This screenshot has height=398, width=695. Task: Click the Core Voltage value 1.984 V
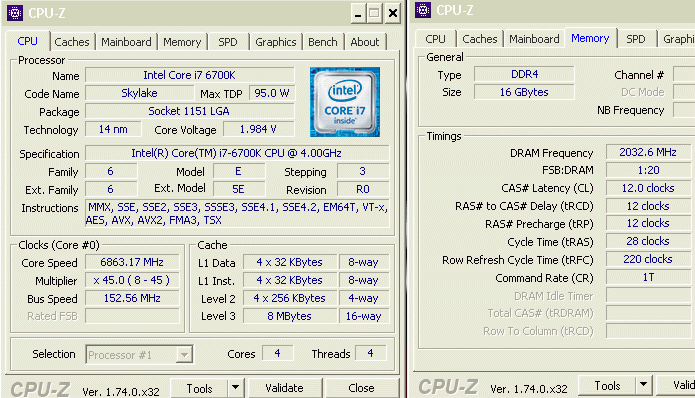(258, 129)
